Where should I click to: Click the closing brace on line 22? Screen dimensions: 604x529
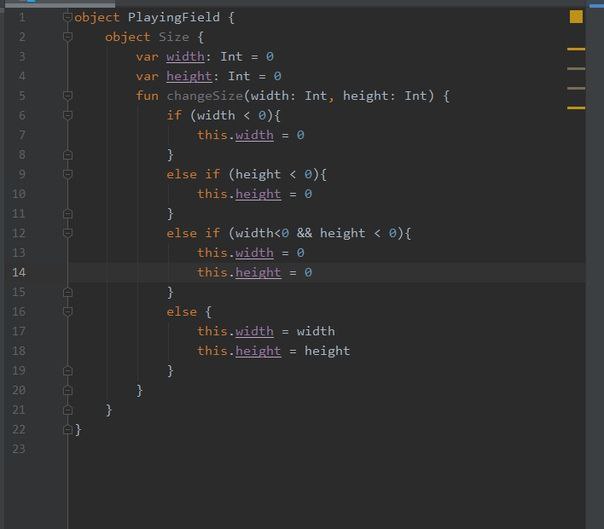78,429
